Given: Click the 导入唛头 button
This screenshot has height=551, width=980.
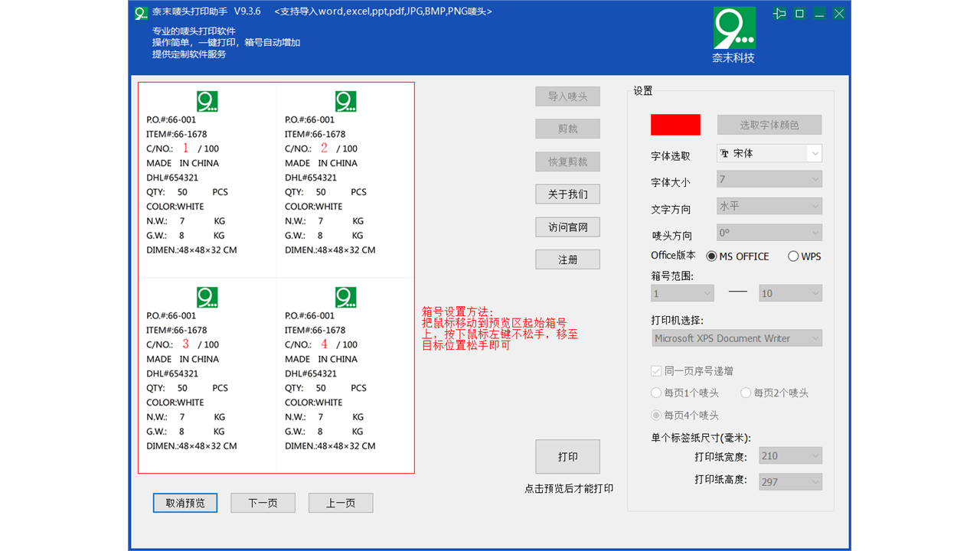Looking at the screenshot, I should [567, 96].
